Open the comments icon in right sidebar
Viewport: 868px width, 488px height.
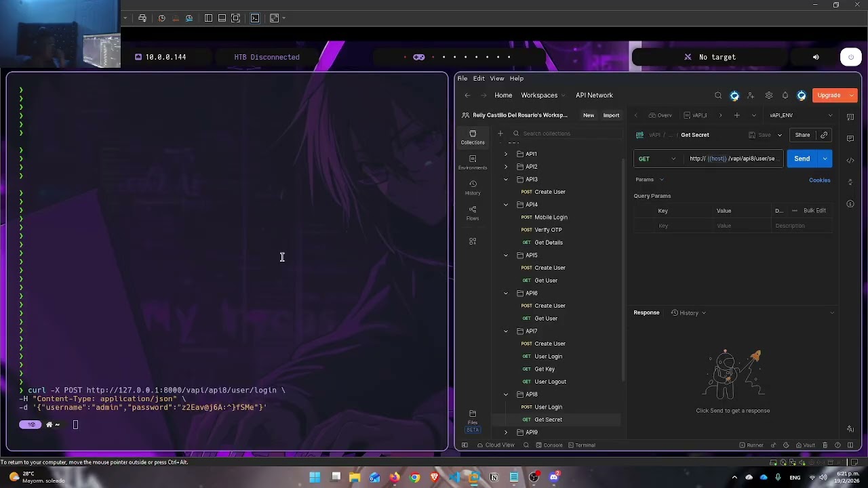click(850, 139)
